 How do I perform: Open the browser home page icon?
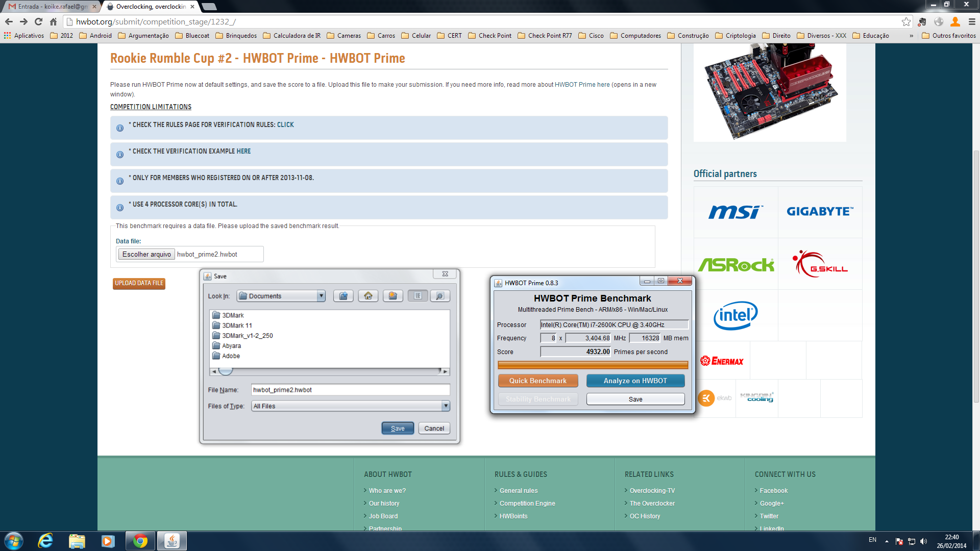pos(53,21)
